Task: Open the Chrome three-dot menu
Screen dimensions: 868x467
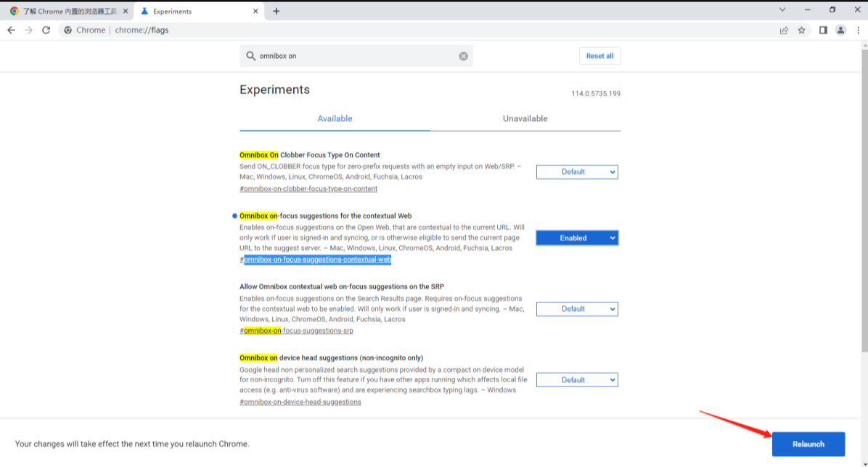Action: [x=858, y=30]
